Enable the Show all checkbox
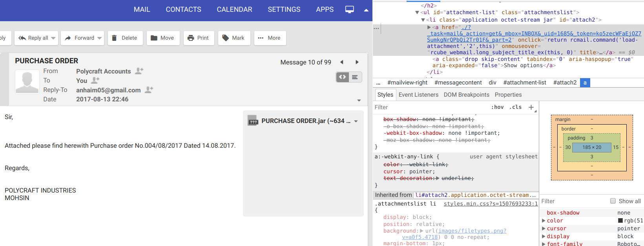 (x=613, y=201)
